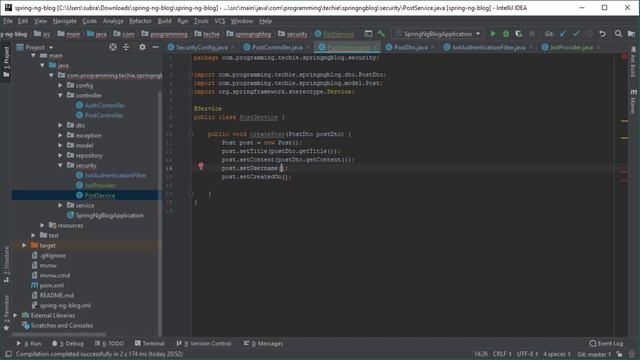Image resolution: width=640 pixels, height=360 pixels.
Task: Open the VCS menu
Action: point(220,21)
